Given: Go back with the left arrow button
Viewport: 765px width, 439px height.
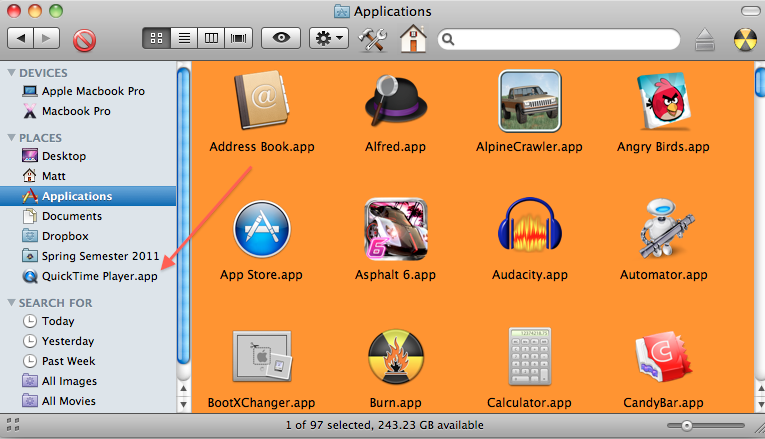Looking at the screenshot, I should click(20, 38).
